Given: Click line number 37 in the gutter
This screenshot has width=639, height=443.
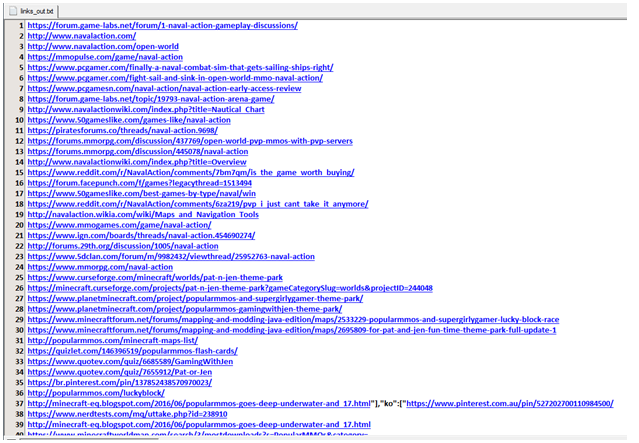Looking at the screenshot, I should (x=20, y=403).
